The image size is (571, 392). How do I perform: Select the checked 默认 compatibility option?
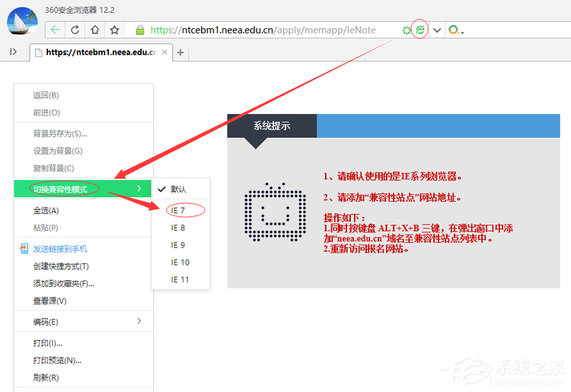[x=178, y=189]
